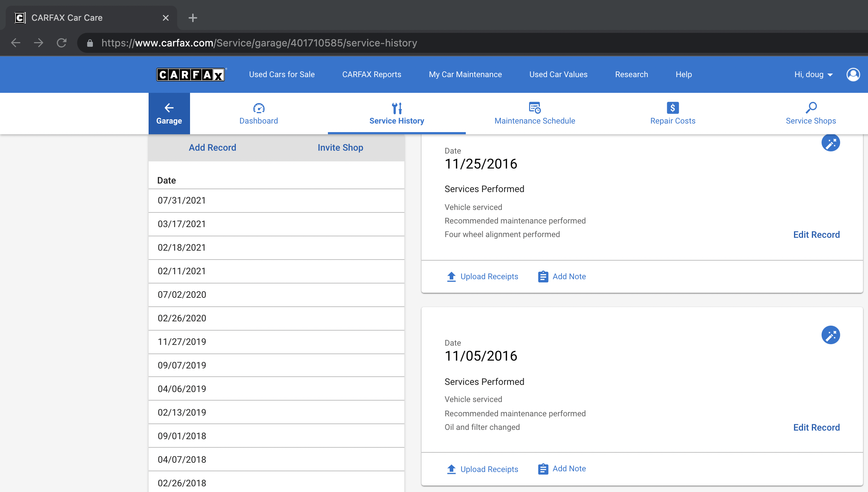This screenshot has height=492, width=868.
Task: Click the Service History wrench icon
Action: pyautogui.click(x=397, y=108)
